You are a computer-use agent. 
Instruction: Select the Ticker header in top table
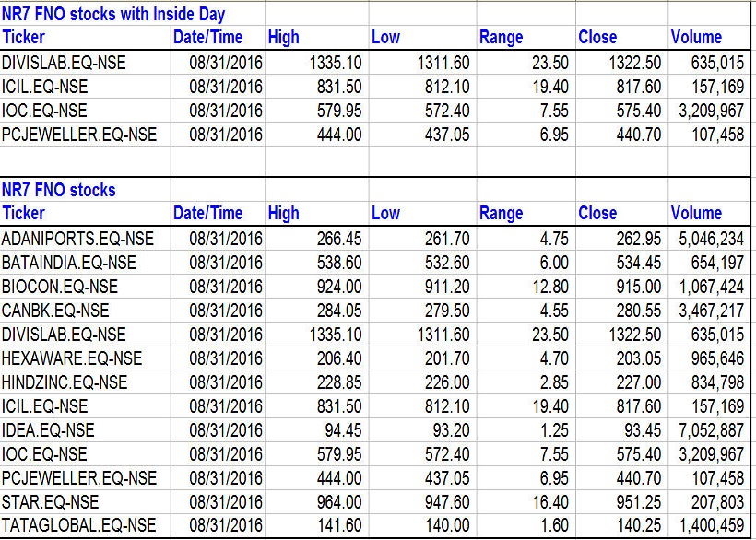coord(24,38)
